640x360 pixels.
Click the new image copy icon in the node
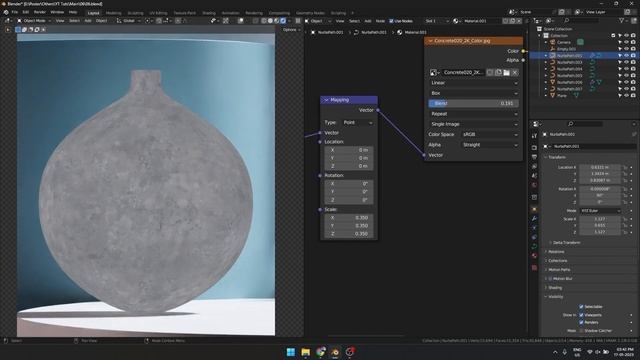click(x=498, y=72)
